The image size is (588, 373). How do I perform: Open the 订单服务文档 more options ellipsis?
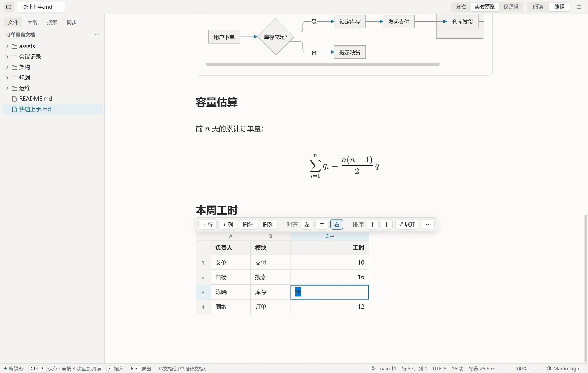click(x=97, y=35)
